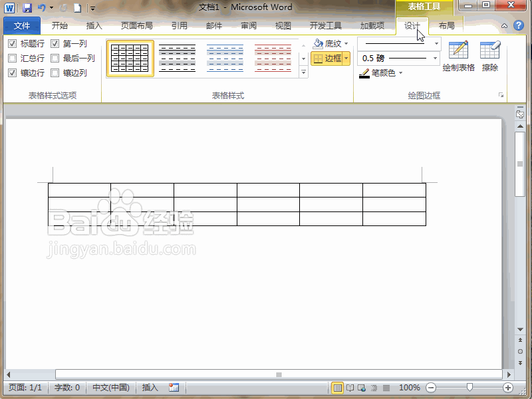Click the Save icon in quick access toolbar

pyautogui.click(x=27, y=7)
